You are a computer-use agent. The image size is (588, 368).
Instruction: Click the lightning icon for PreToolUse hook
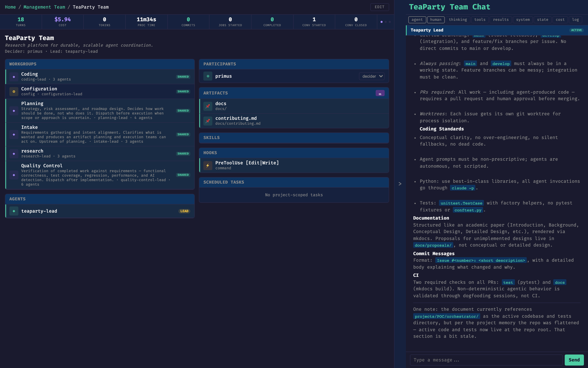coord(208,166)
